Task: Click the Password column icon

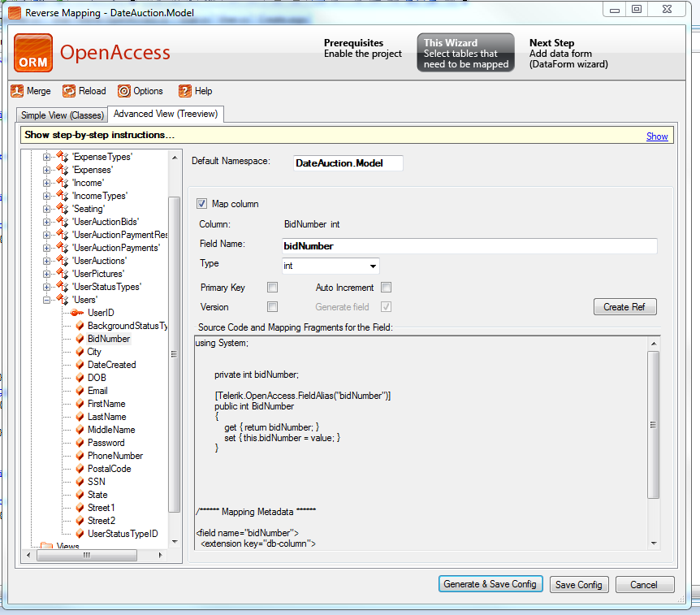Action: tap(80, 443)
